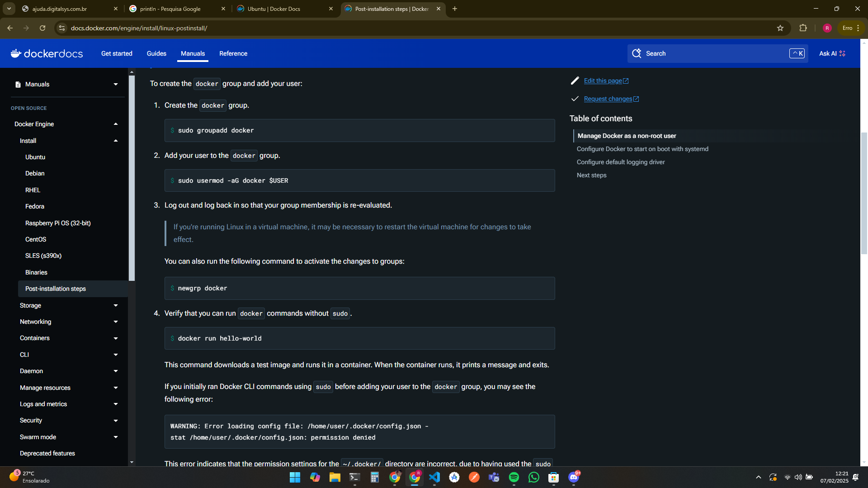Screen dimensions: 868x488
Task: Expand the Security sidebar section
Action: (116, 421)
